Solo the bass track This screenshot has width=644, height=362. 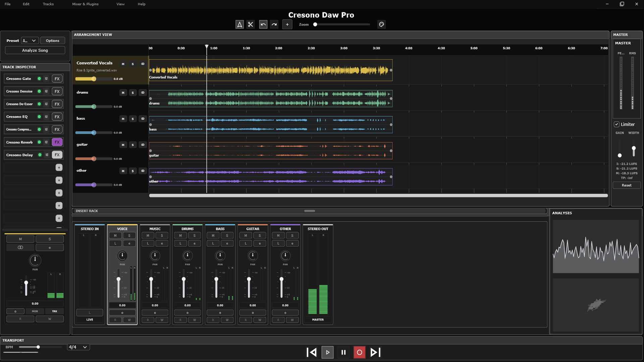133,119
